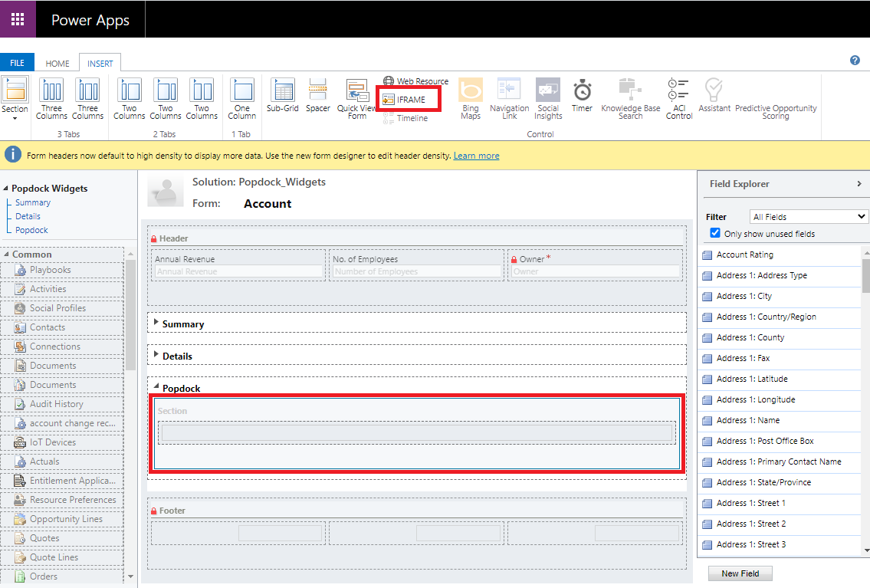Insert an IFRAME control
Viewport: 870px width, 588px height.
point(405,100)
